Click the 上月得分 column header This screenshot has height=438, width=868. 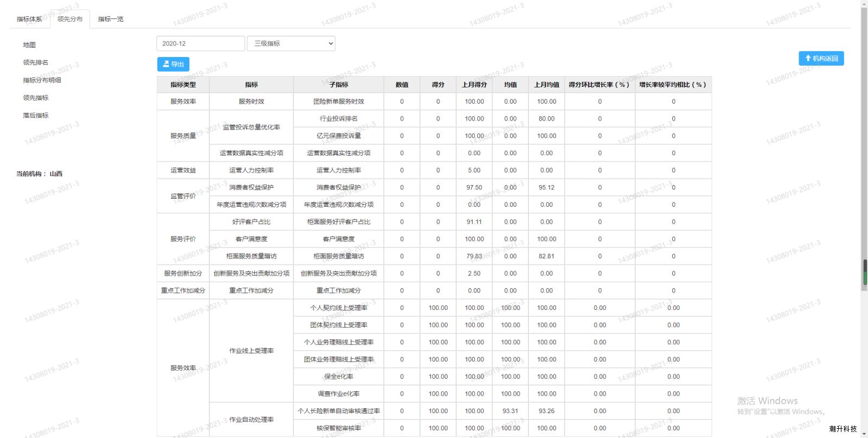474,85
